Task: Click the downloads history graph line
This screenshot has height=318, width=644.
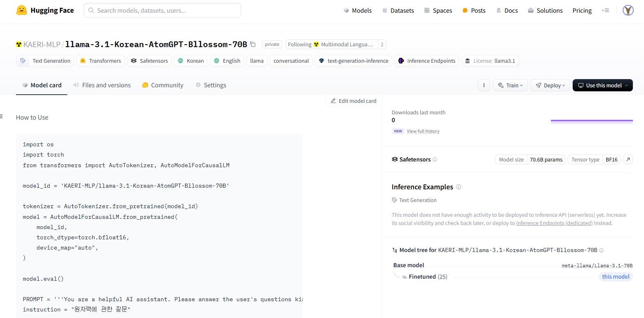Action: [591, 120]
